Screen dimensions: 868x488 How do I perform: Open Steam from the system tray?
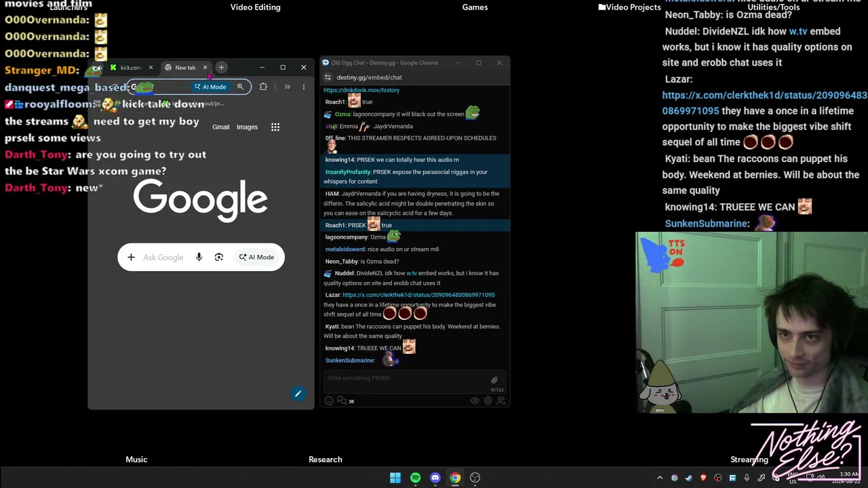(689, 478)
